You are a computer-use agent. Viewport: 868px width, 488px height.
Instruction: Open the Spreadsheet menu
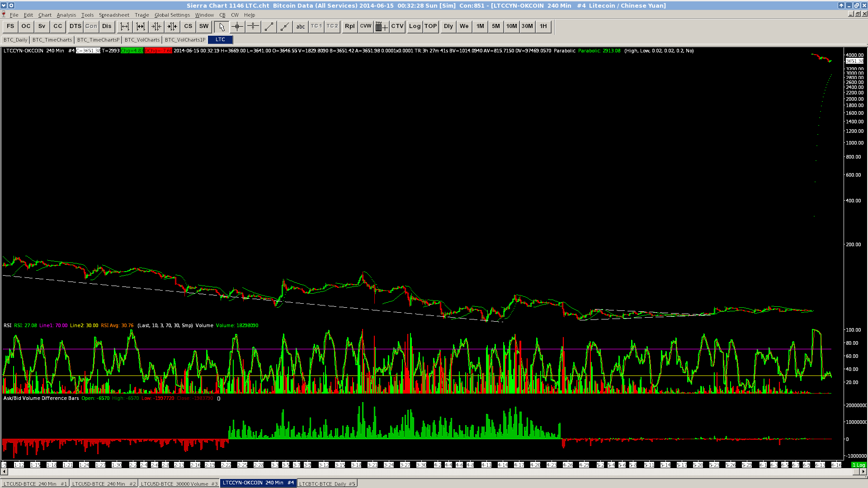[114, 15]
